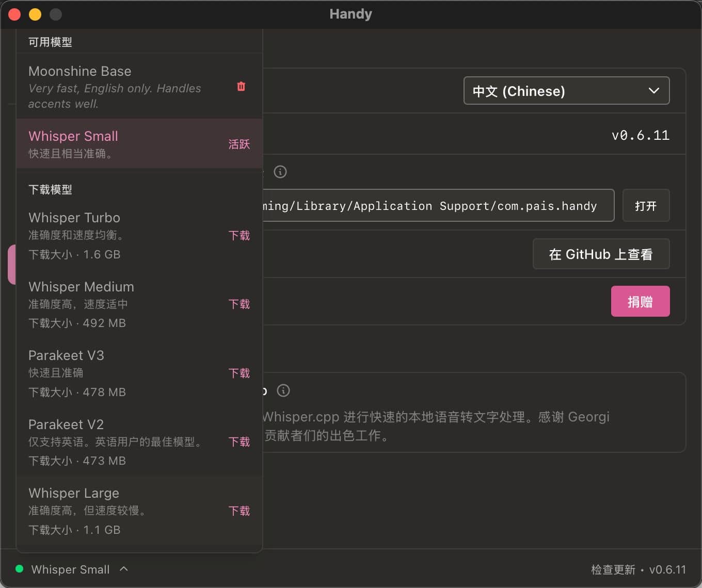Click the green status dot by Whisper Small
This screenshot has height=588, width=702.
pos(20,569)
